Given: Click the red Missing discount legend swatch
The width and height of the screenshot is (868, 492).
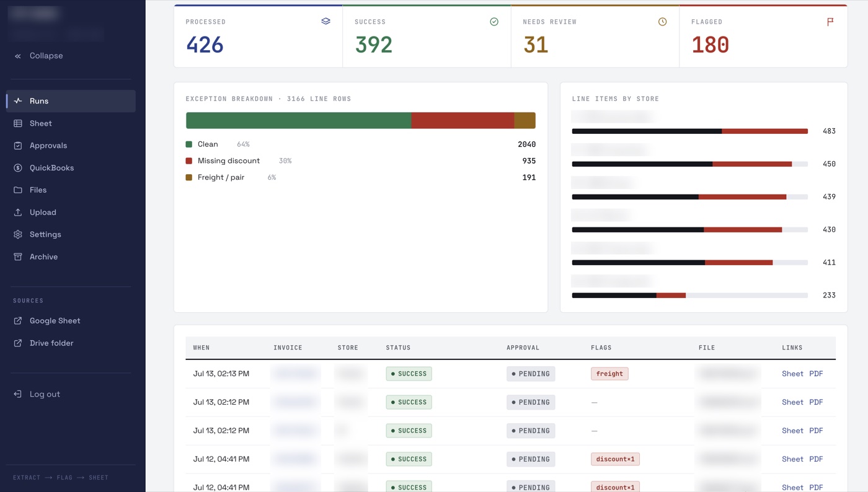Looking at the screenshot, I should coord(189,161).
